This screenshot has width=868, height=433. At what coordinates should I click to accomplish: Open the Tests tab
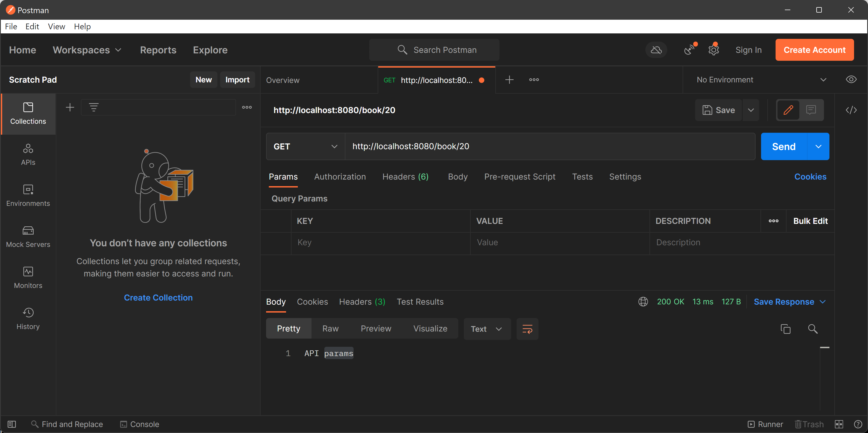pyautogui.click(x=582, y=177)
